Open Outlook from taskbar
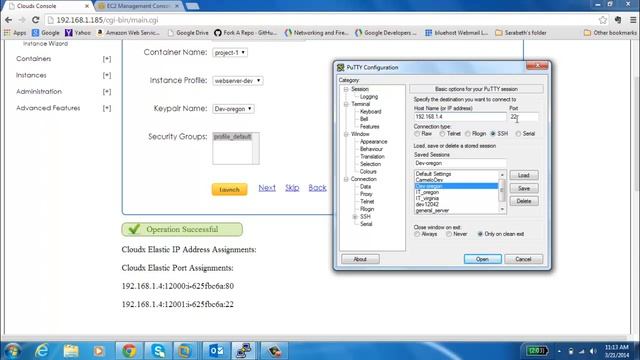 point(216,351)
